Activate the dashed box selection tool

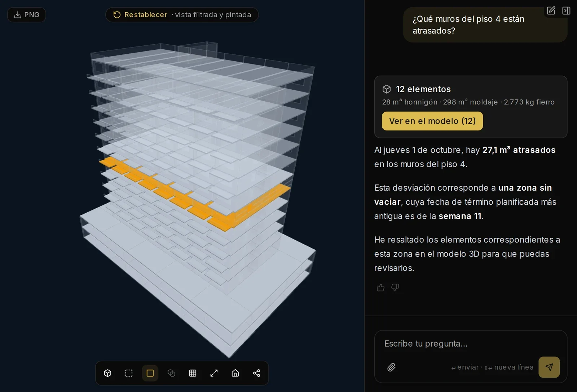[129, 373]
